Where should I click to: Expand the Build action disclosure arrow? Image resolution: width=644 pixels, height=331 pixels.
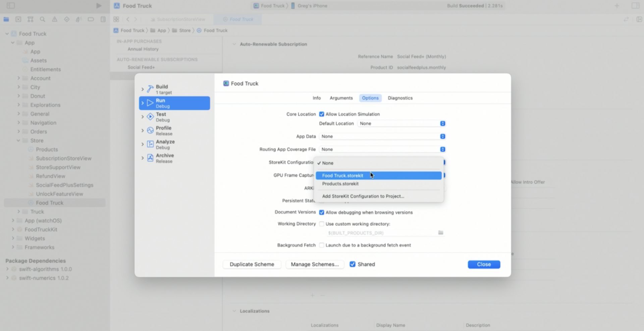click(x=143, y=89)
